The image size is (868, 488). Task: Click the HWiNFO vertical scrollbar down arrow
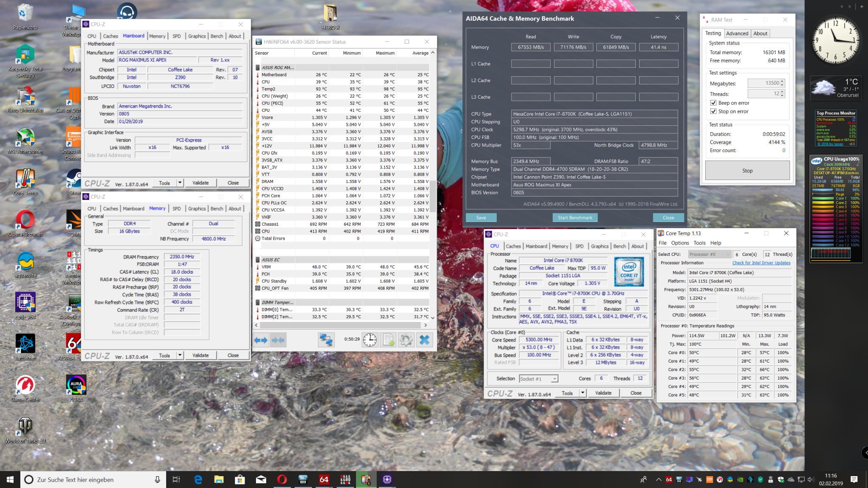[433, 317]
